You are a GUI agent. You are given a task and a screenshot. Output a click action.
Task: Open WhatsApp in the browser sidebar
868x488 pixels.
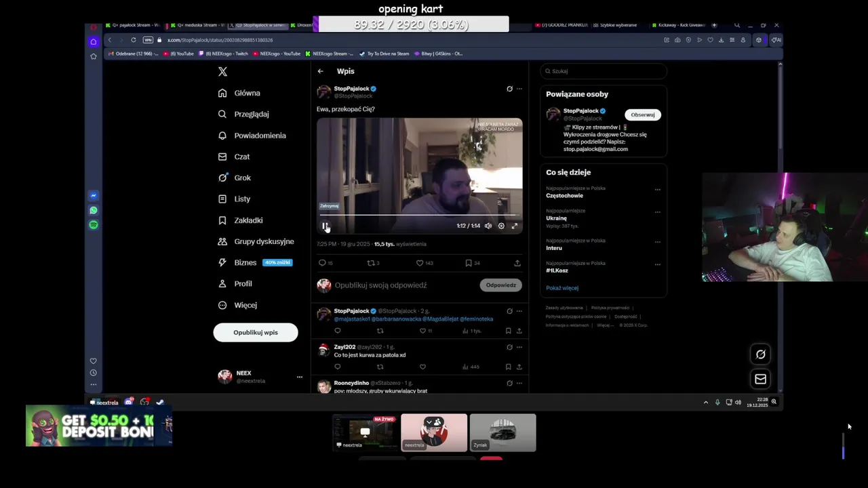click(x=94, y=210)
